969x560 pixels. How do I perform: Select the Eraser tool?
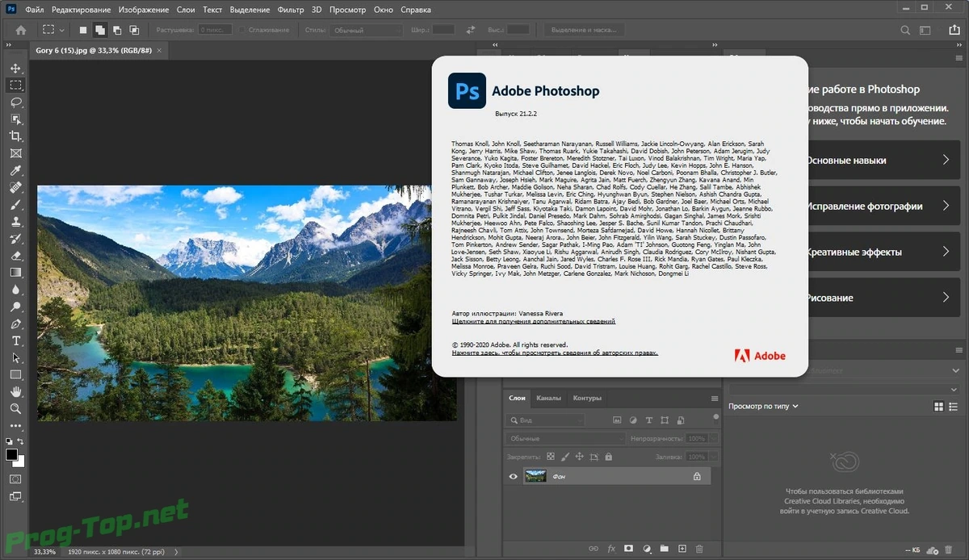(x=15, y=256)
